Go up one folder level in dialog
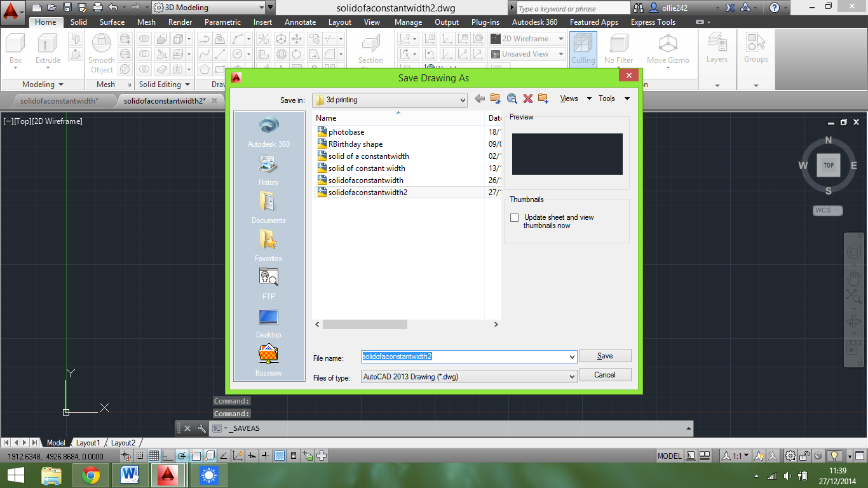 pos(496,98)
